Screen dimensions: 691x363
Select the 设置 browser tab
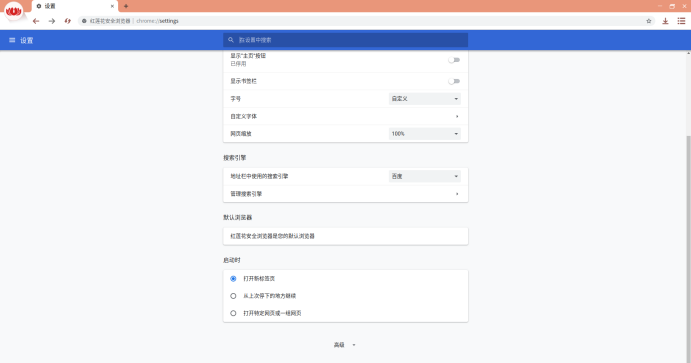coord(74,6)
